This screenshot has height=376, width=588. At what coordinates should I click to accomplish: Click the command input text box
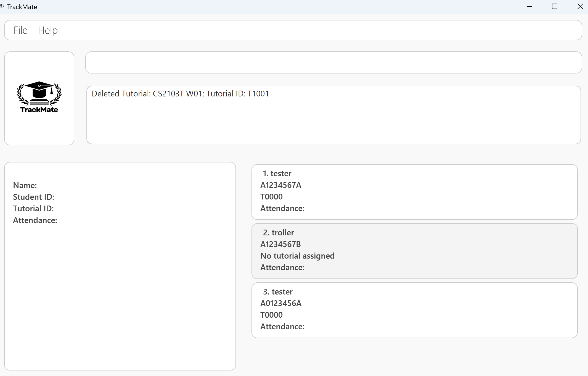333,62
